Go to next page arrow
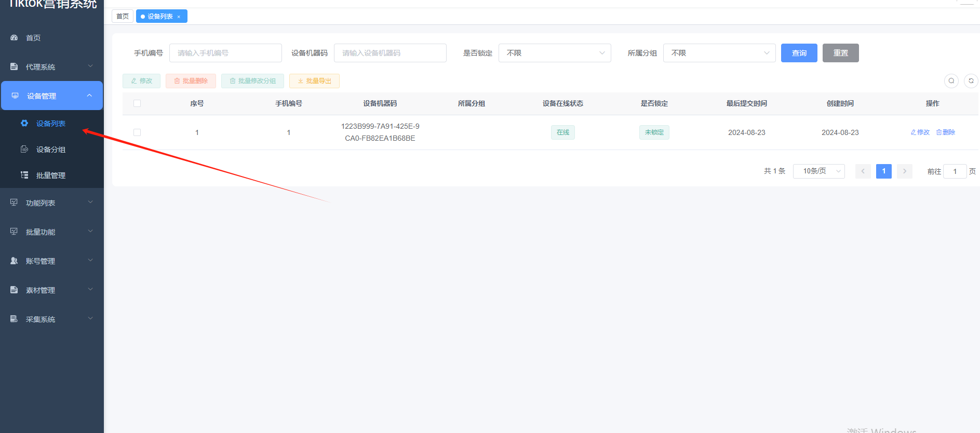 pos(905,171)
